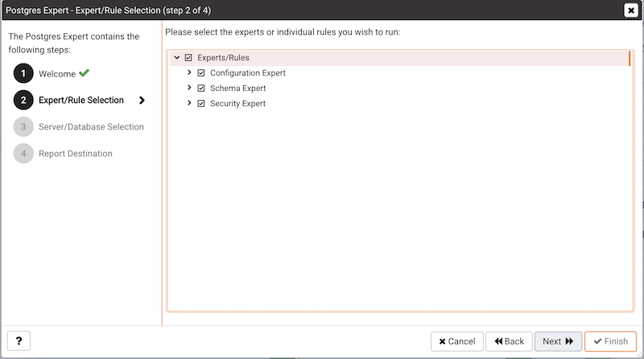Screen dimensions: 644x359
Task: Click the Next button
Action: coord(558,341)
